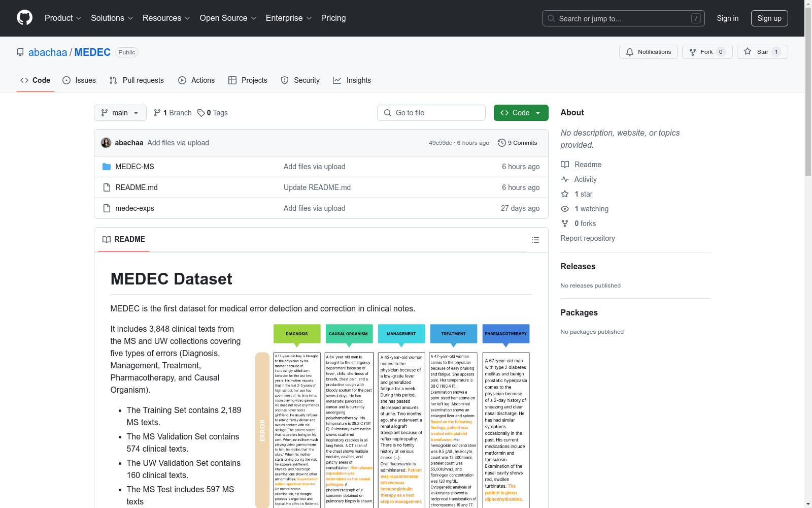
Task: Click the Sign up button
Action: (x=769, y=18)
